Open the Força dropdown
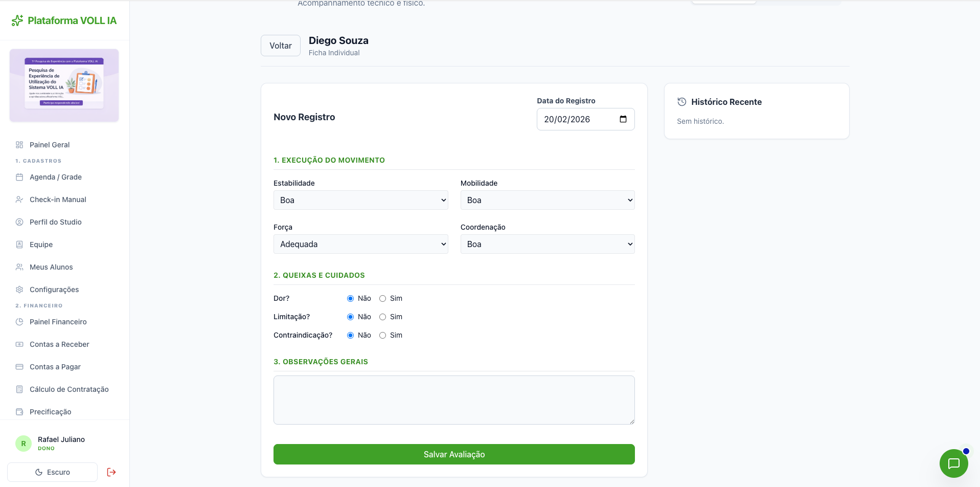This screenshot has height=487, width=980. click(360, 244)
